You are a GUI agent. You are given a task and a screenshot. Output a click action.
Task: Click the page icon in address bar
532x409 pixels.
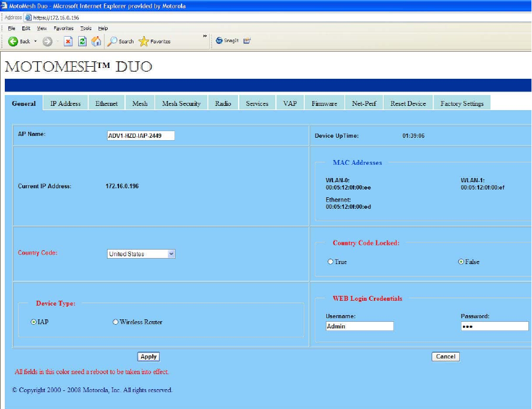coord(28,17)
